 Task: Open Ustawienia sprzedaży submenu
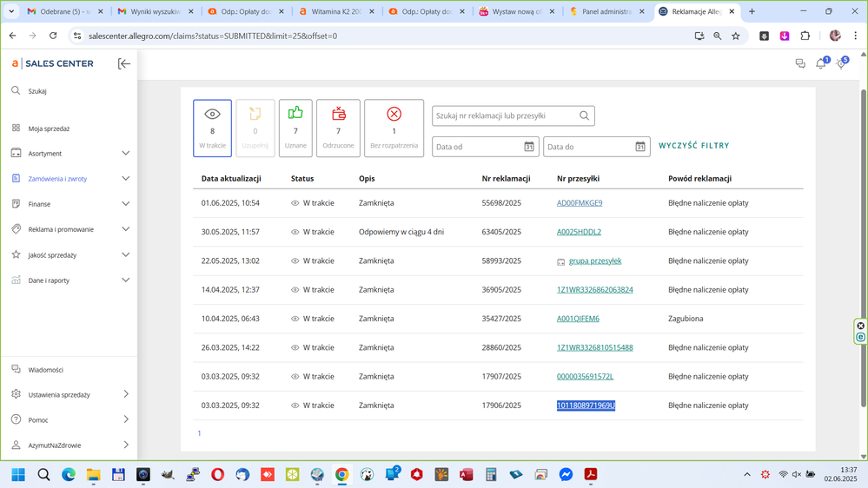[126, 394]
